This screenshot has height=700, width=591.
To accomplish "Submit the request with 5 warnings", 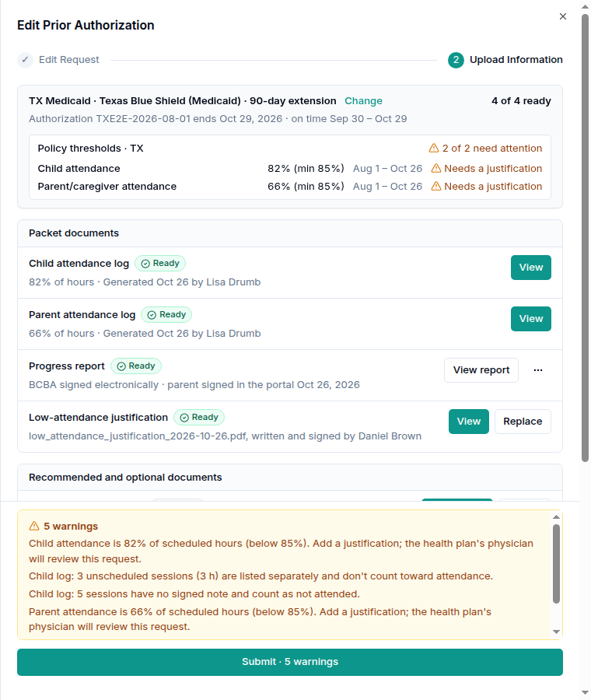I will point(290,662).
